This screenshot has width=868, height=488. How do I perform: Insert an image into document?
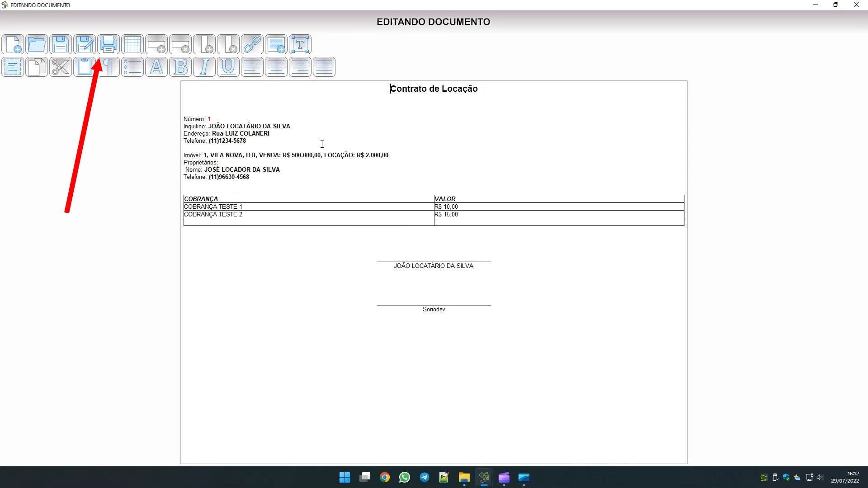pyautogui.click(x=276, y=44)
